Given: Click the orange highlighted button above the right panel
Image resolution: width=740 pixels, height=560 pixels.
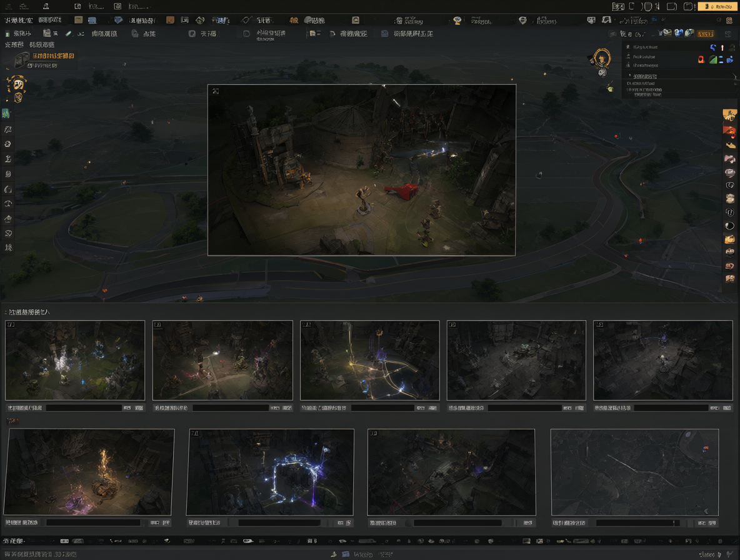Looking at the screenshot, I should coord(706,34).
